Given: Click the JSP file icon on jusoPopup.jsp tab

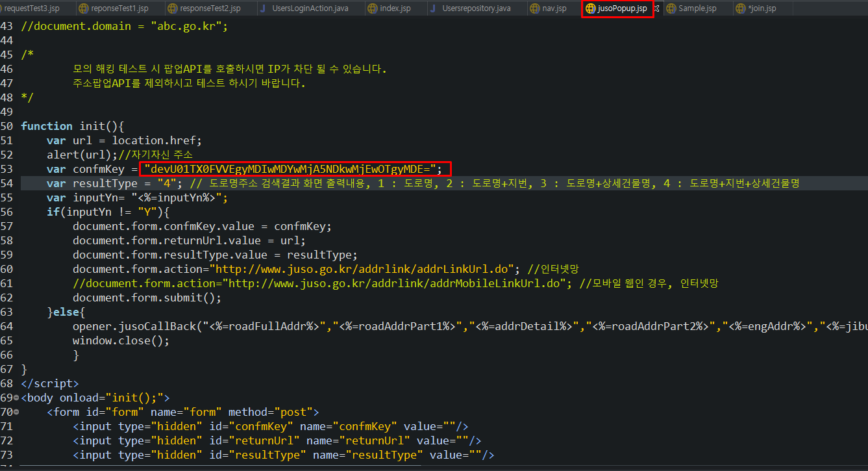Looking at the screenshot, I should pyautogui.click(x=589, y=8).
